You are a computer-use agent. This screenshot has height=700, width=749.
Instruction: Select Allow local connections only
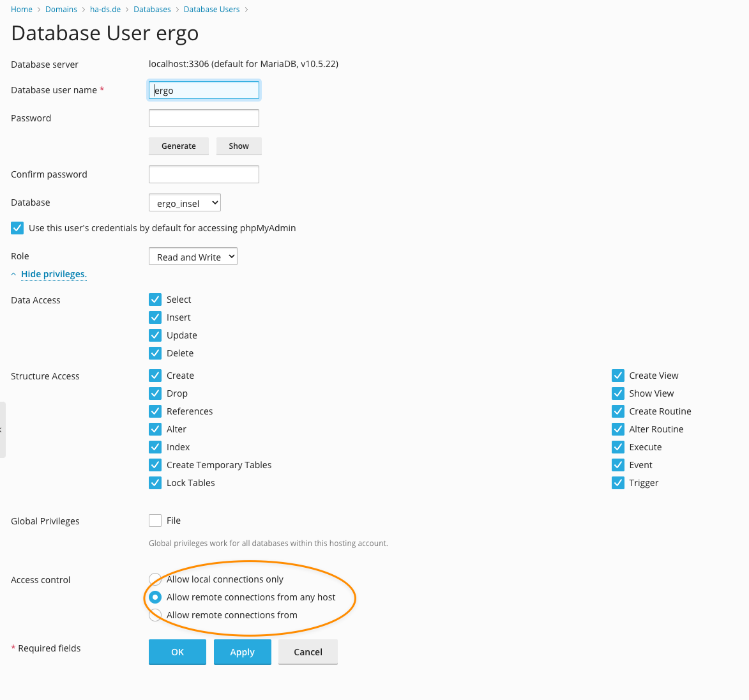(155, 579)
